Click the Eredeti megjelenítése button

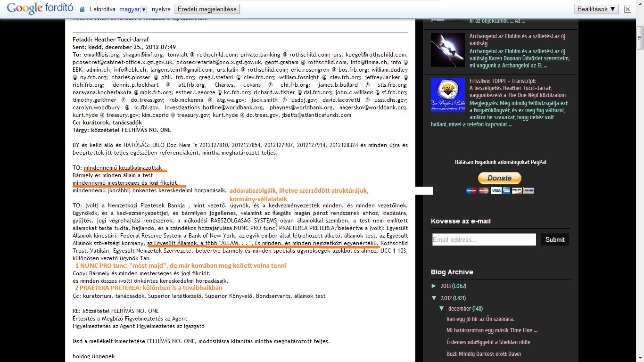[207, 9]
